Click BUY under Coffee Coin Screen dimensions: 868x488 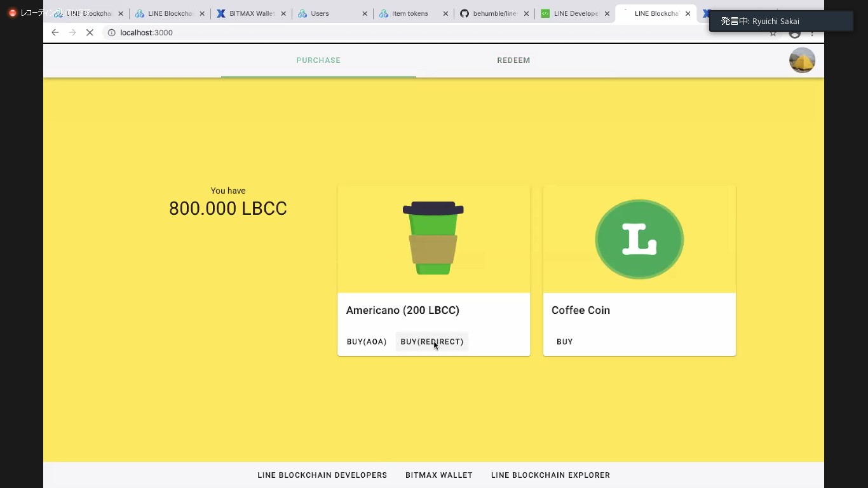[x=564, y=341]
